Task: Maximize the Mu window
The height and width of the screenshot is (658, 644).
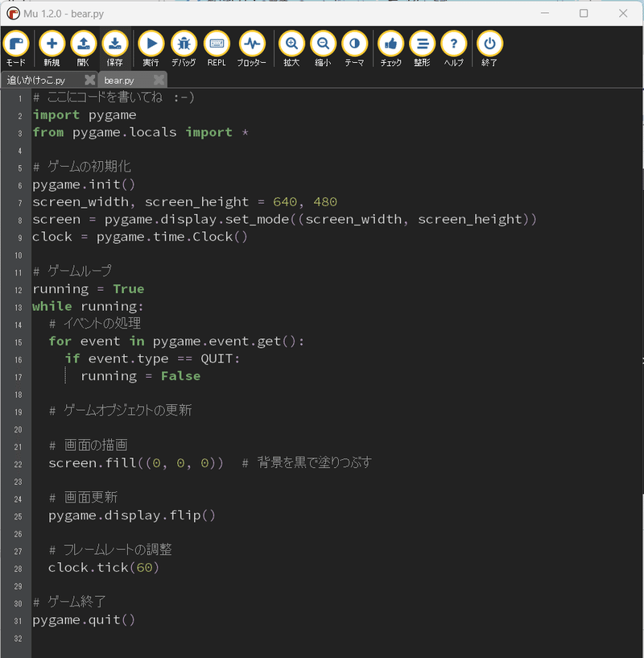Action: click(584, 14)
